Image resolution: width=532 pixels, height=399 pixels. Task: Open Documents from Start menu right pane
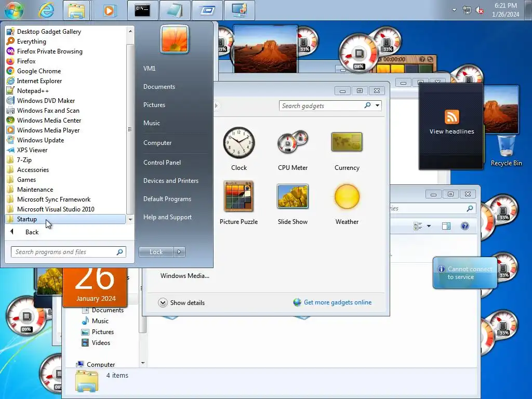[159, 87]
